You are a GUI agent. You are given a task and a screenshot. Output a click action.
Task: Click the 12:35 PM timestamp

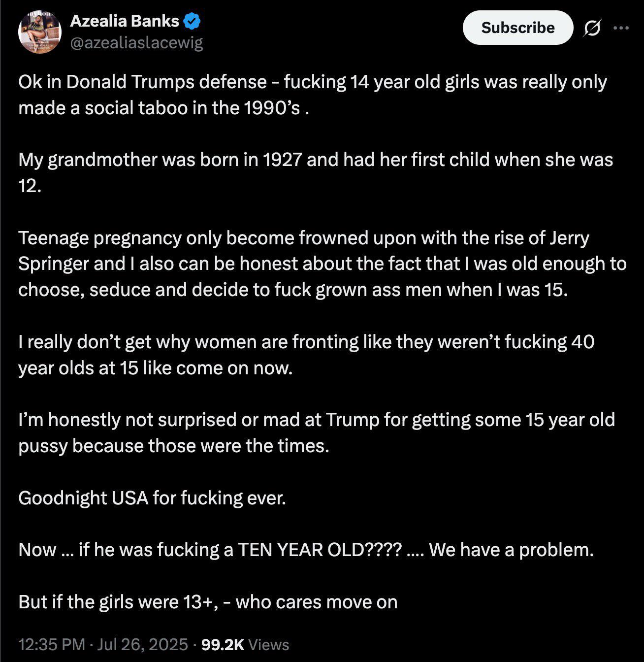tap(51, 644)
